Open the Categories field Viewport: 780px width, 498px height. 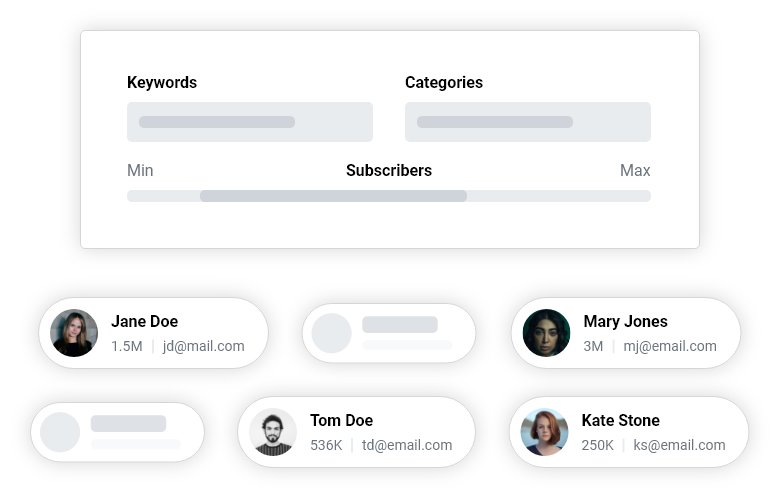(x=528, y=122)
